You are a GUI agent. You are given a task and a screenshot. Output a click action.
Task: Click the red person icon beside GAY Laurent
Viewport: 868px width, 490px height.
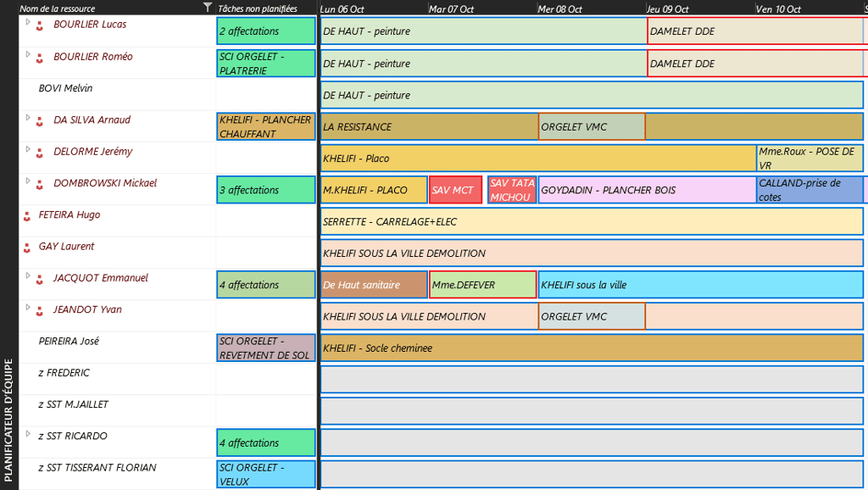pos(26,248)
